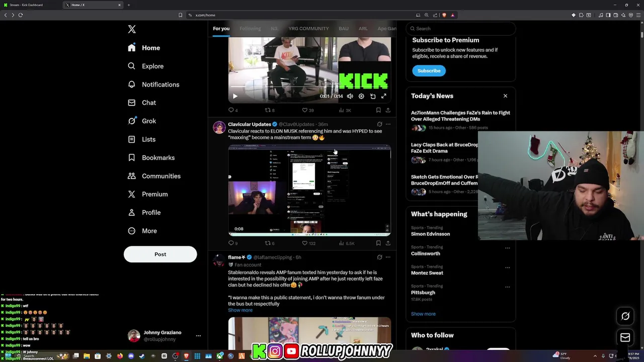This screenshot has width=644, height=362.
Task: Open Profile from the sidebar
Action: [x=144, y=212]
